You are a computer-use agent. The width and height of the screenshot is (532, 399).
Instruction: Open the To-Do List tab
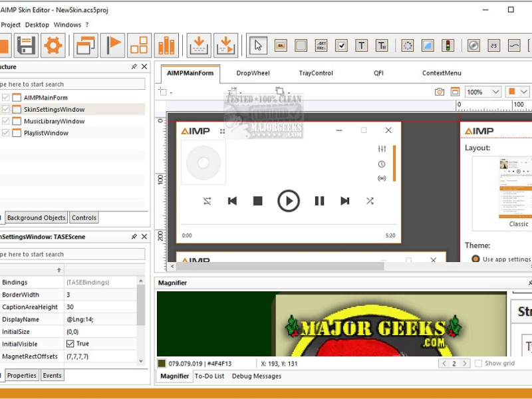(x=209, y=376)
